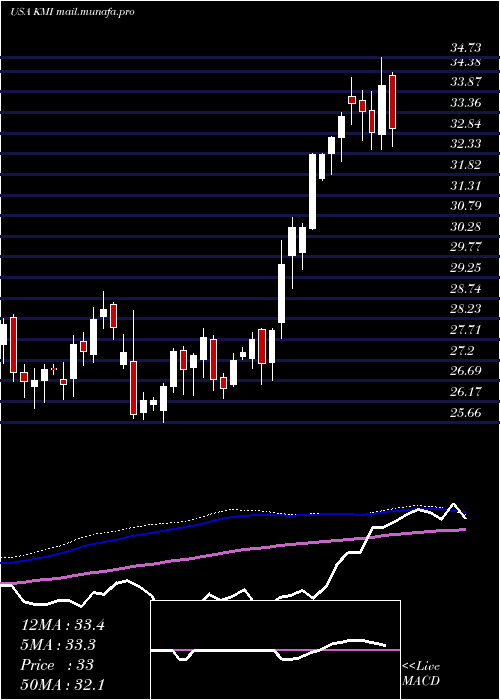This screenshot has height=700, width=500.
Task: Click the 5MA : 33.3 readout
Action: (x=58, y=645)
